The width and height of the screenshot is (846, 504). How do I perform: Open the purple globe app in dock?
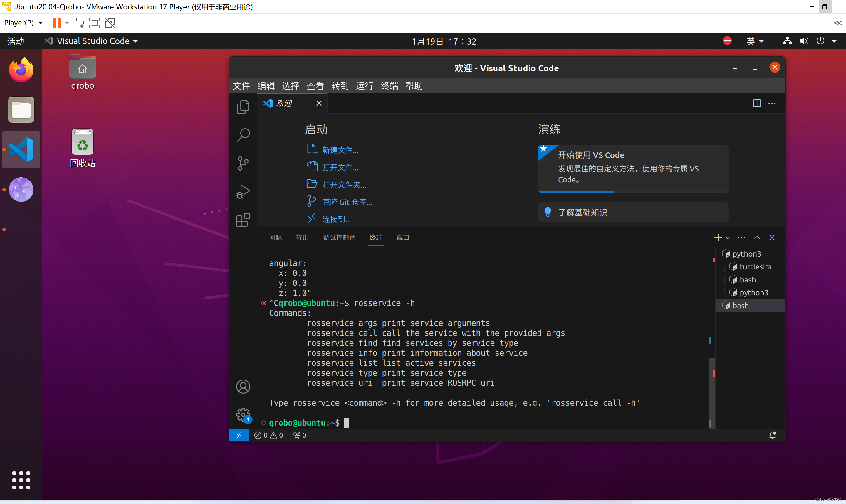[x=21, y=190]
